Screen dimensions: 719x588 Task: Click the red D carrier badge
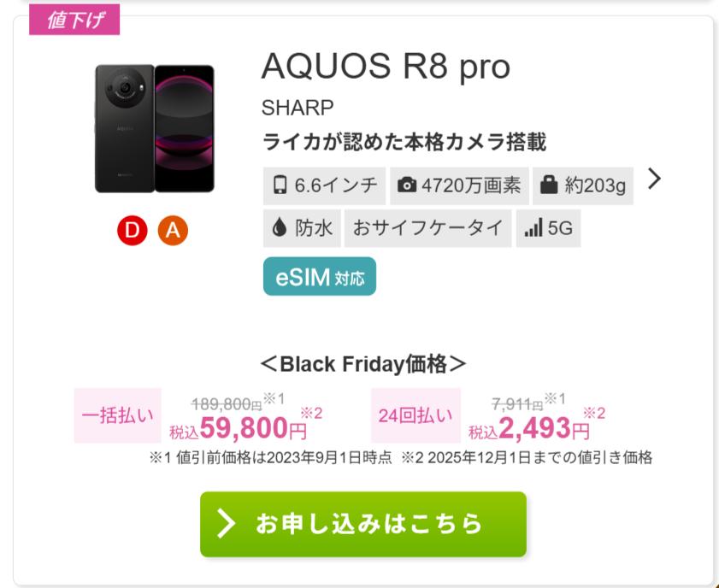[x=133, y=230]
